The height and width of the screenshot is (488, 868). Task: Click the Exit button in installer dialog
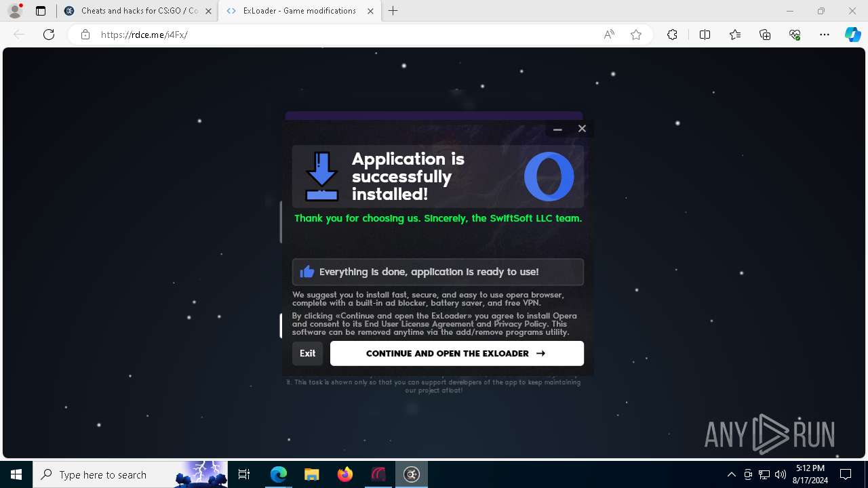pyautogui.click(x=307, y=353)
